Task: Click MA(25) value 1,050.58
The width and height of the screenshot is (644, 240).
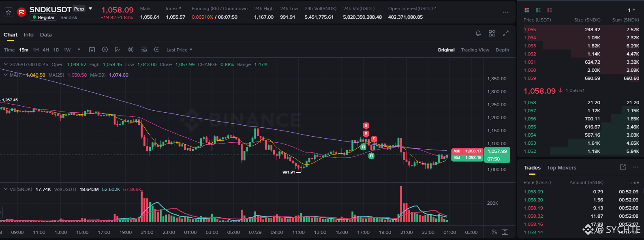Action: tap(77, 75)
